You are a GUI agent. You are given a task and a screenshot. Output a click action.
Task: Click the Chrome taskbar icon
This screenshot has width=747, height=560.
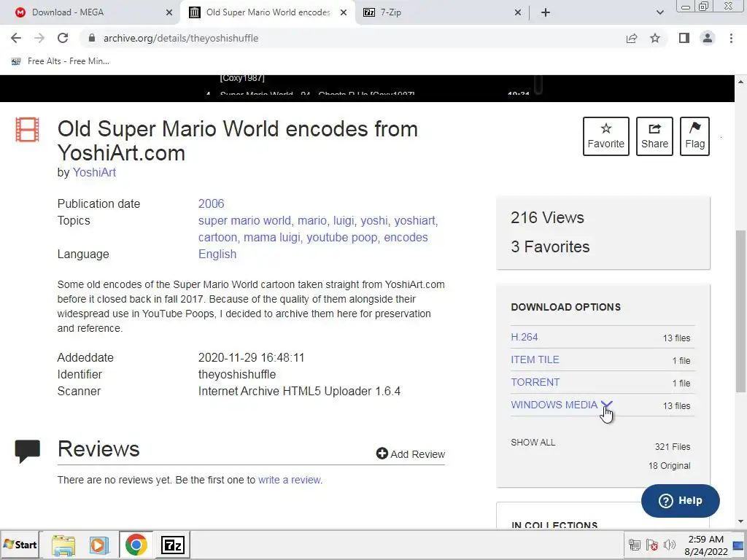click(136, 545)
